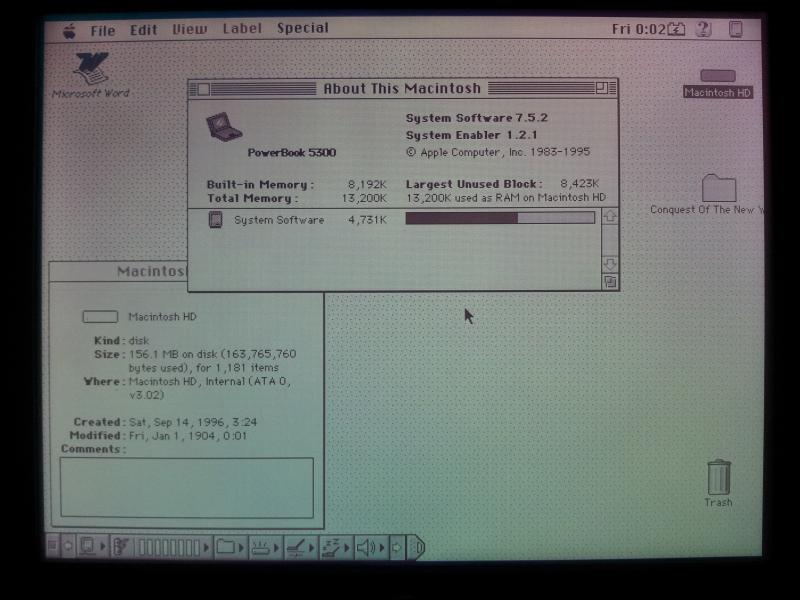Screen dimensions: 800x600
Task: Click the Apple Computer copyright line
Action: 498,152
